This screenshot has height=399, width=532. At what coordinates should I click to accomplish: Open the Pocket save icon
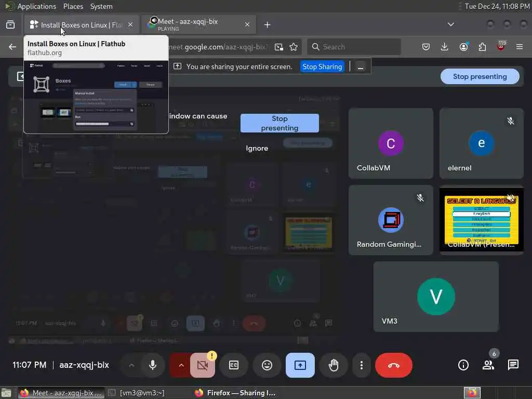426,47
